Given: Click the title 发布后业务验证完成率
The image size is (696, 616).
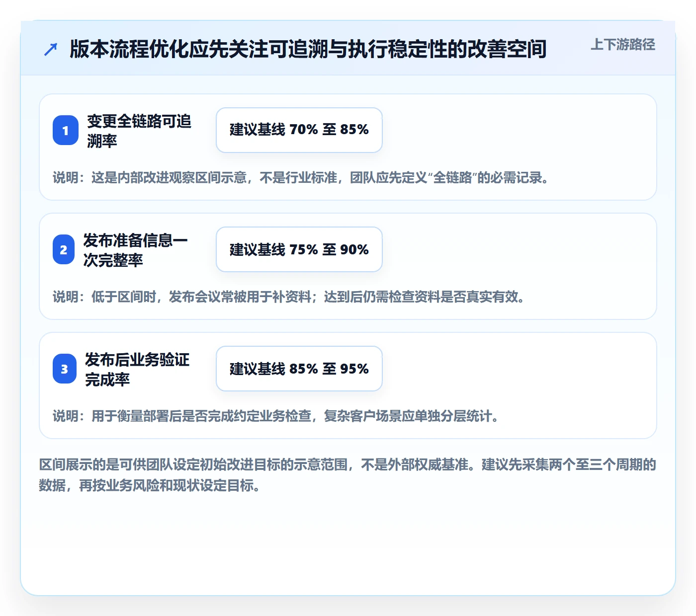Looking at the screenshot, I should pyautogui.click(x=137, y=369).
